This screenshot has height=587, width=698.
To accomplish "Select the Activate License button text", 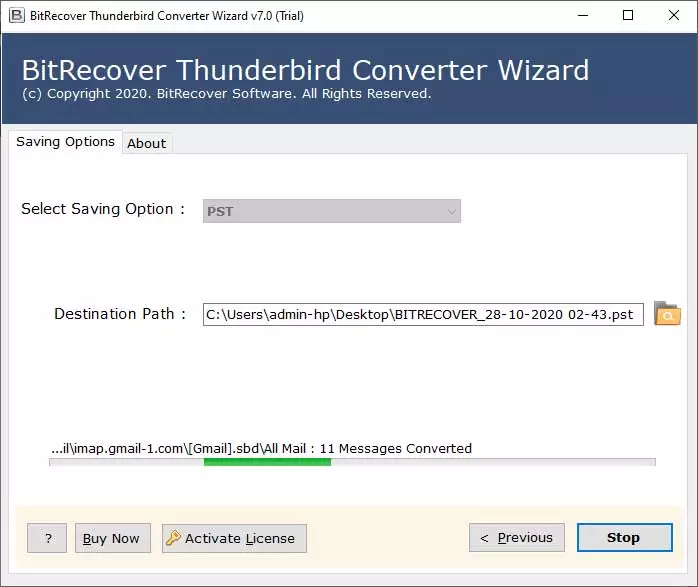I will tap(240, 538).
